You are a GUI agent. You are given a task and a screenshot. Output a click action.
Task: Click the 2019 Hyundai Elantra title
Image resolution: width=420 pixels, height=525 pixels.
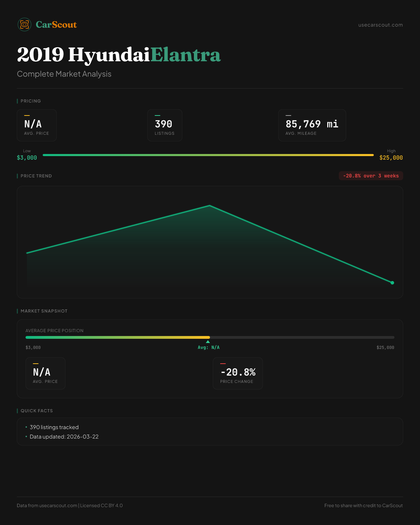coord(119,55)
